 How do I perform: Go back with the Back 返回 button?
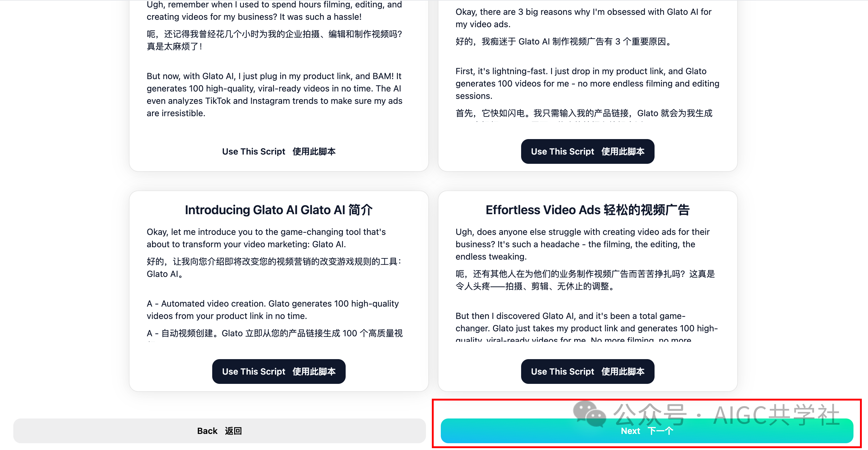[219, 431]
